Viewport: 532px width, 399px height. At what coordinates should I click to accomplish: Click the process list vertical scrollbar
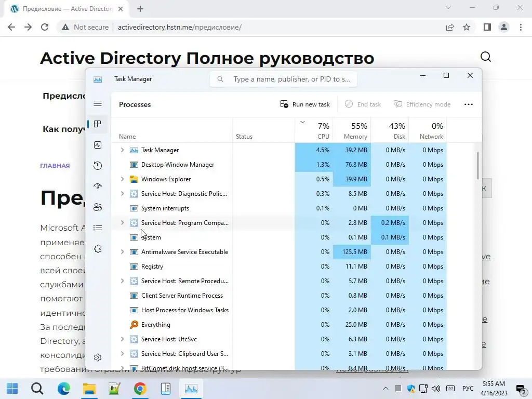(x=478, y=166)
